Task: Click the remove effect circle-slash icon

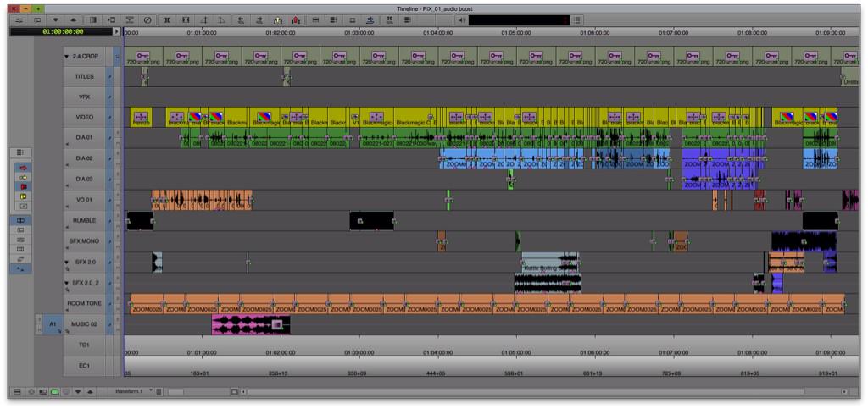Action: tap(147, 19)
